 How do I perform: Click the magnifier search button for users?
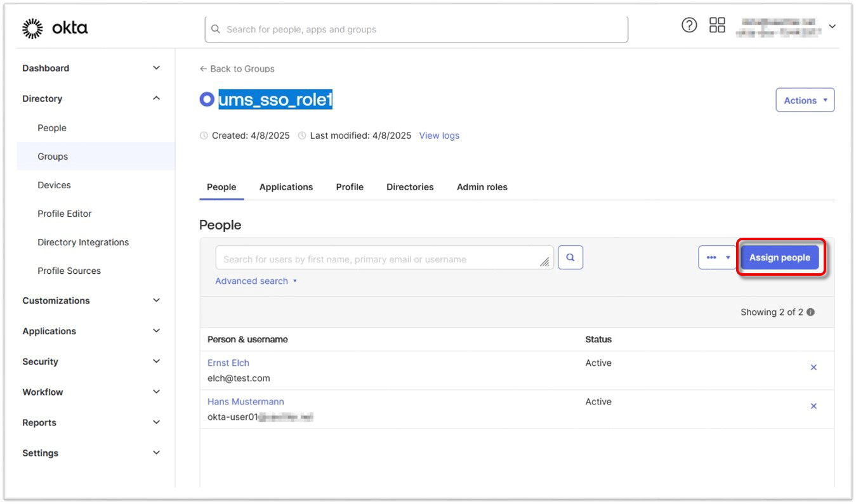[x=570, y=257]
